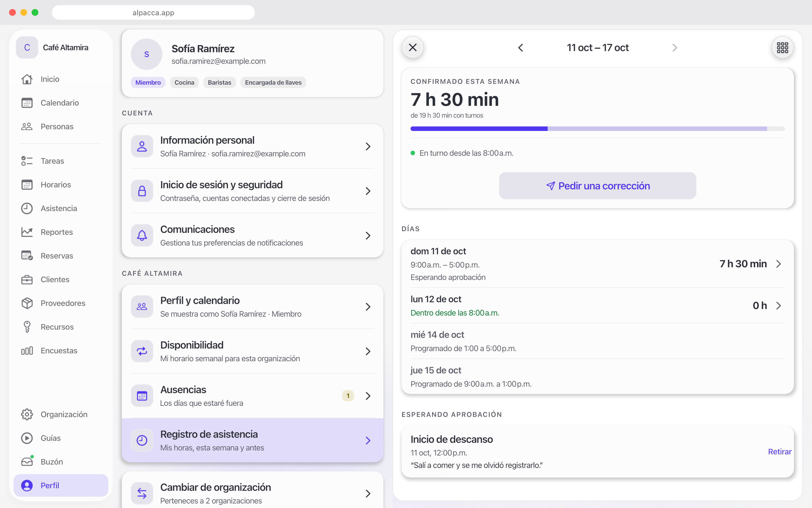View Reportes chart section
Viewport: 812px width, 508px height.
[x=61, y=232]
